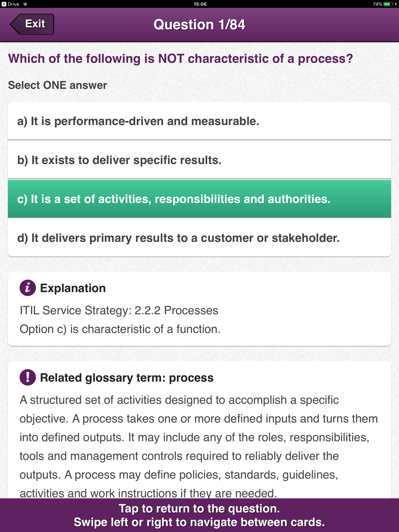Image resolution: width=399 pixels, height=532 pixels.
Task: Tap the charging bolt icon by the battery
Action: pyautogui.click(x=396, y=4)
